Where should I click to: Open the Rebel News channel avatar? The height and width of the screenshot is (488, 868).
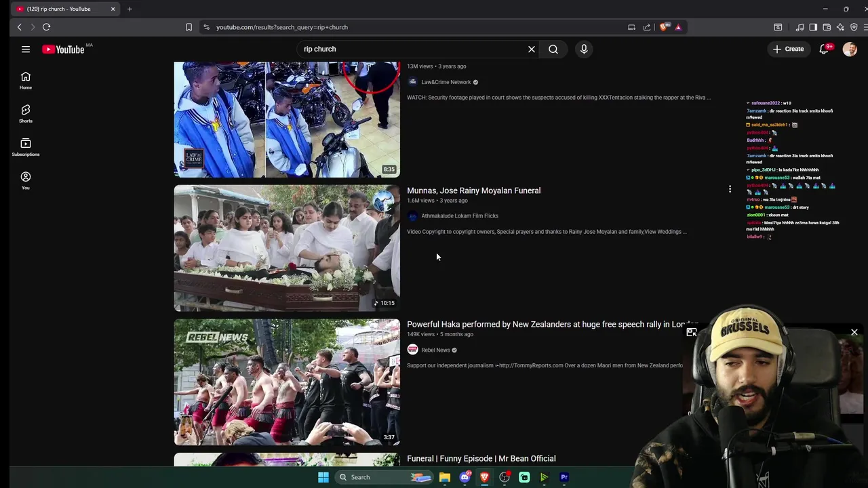(412, 350)
